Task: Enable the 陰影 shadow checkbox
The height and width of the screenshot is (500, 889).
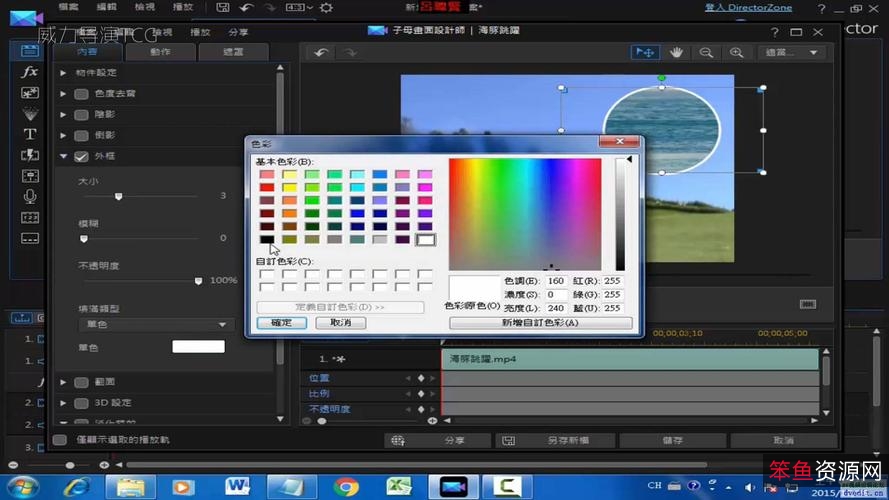Action: pos(81,114)
